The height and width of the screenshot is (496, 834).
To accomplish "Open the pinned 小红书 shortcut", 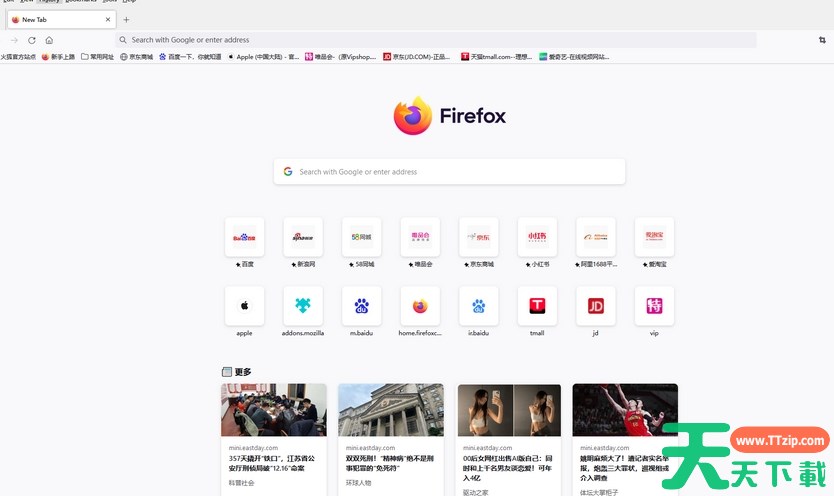I will point(537,237).
